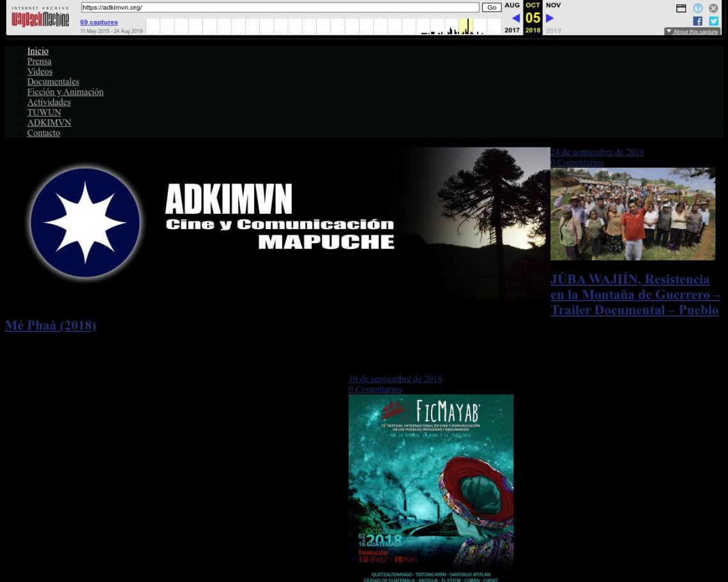Open 0 Comentarios under 19 de septiembre
The height and width of the screenshot is (582, 728).
(375, 389)
